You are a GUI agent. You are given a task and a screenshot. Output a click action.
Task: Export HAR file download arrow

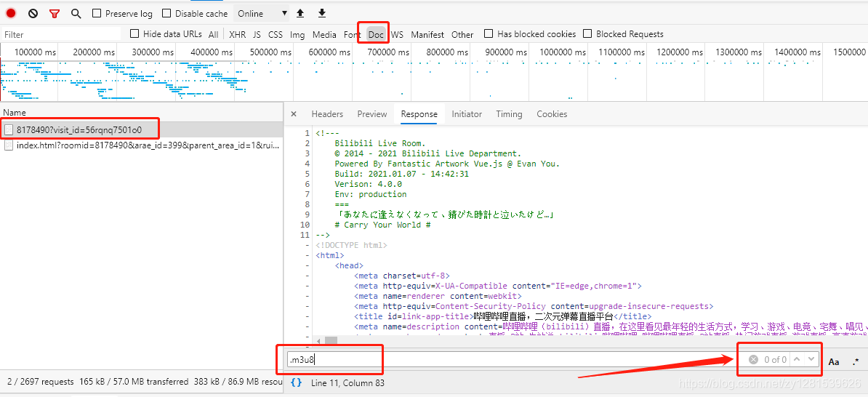(x=321, y=13)
